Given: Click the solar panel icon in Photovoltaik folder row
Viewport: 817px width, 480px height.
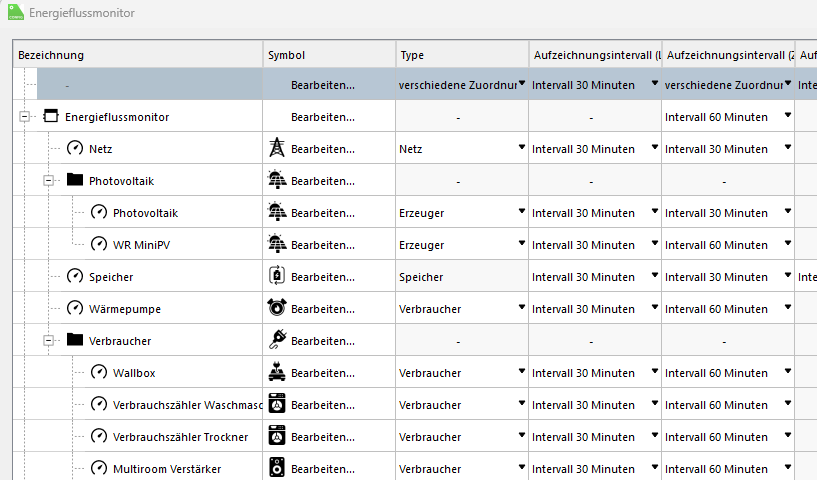Looking at the screenshot, I should pyautogui.click(x=277, y=181).
